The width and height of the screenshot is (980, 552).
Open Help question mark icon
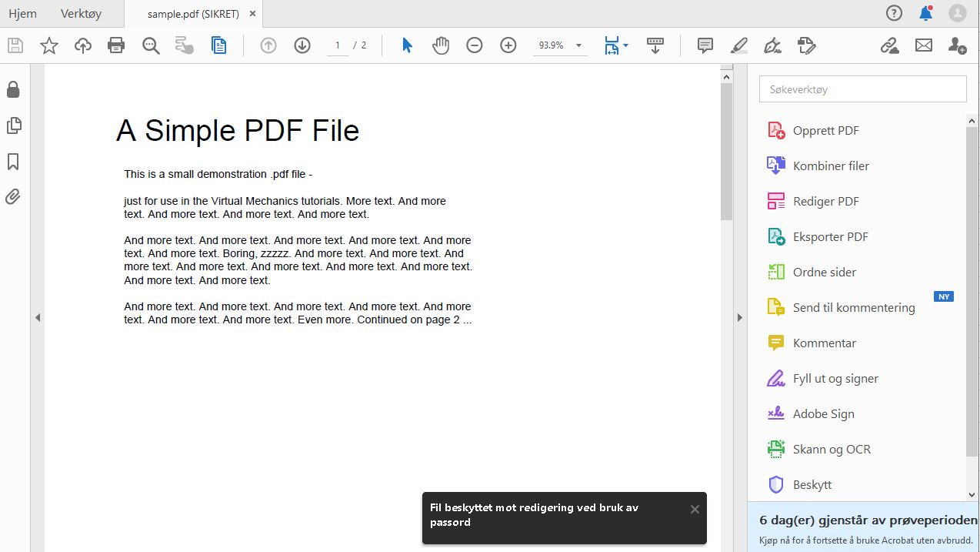click(894, 13)
